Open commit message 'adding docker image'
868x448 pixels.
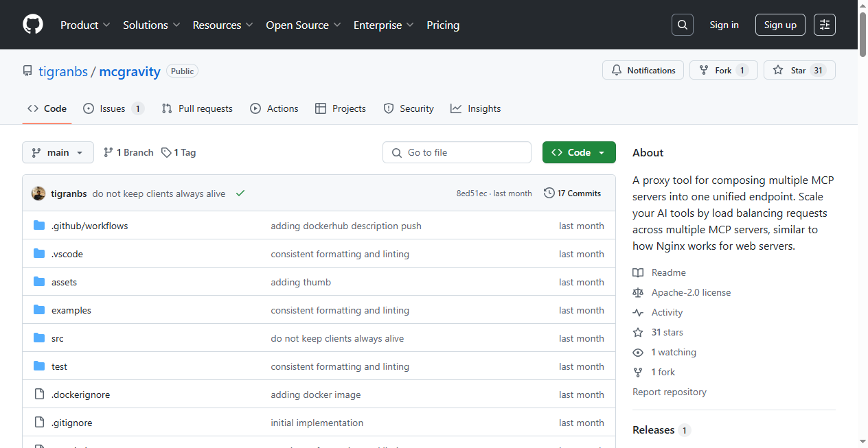316,394
